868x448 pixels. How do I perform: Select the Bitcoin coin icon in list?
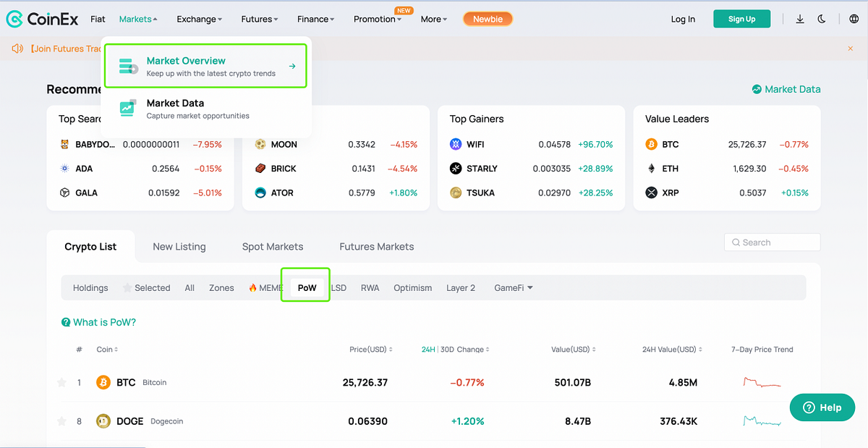103,382
